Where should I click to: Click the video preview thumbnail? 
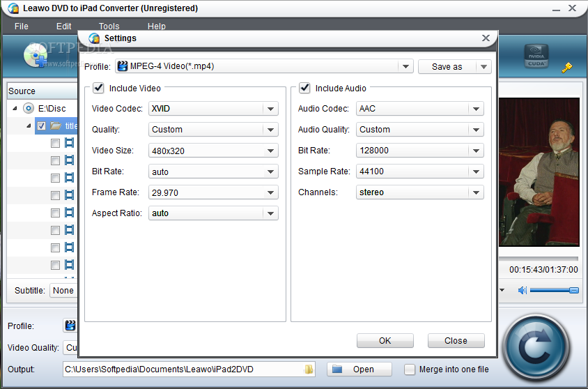pyautogui.click(x=539, y=172)
